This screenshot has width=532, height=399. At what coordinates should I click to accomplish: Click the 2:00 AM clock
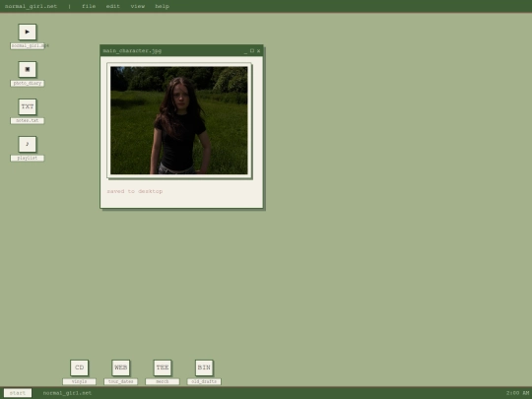(517, 393)
